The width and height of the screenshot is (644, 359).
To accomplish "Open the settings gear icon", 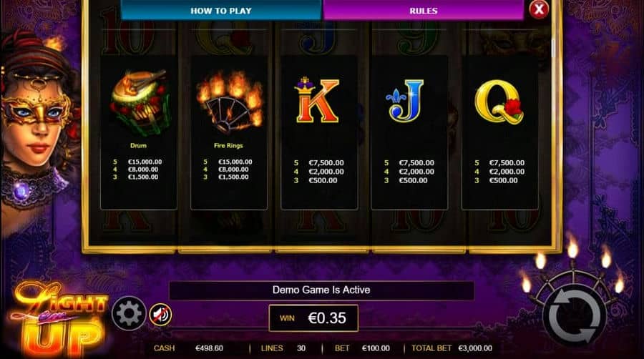I will [129, 313].
